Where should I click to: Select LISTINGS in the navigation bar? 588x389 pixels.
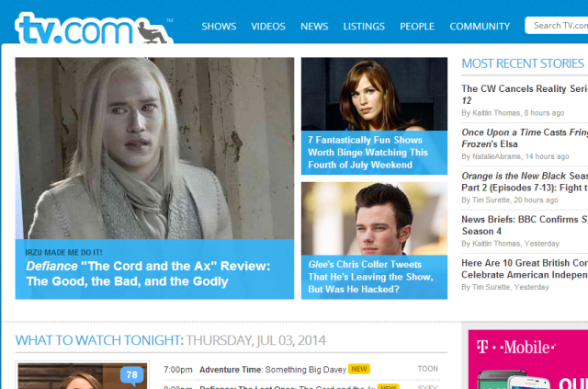pyautogui.click(x=364, y=27)
